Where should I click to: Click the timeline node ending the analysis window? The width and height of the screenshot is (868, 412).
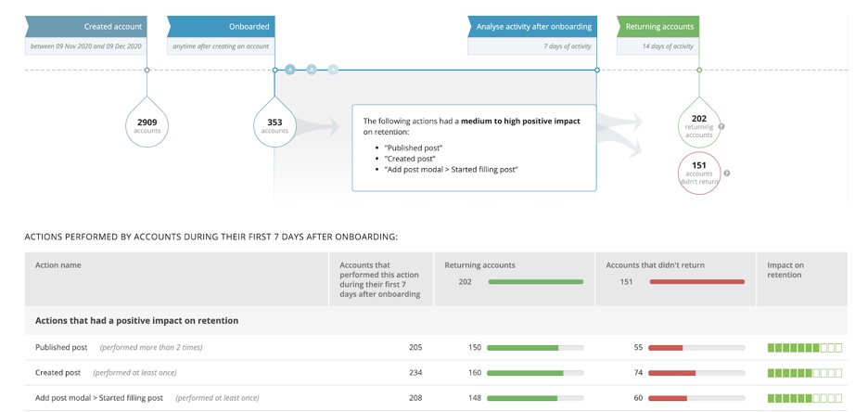[x=597, y=70]
